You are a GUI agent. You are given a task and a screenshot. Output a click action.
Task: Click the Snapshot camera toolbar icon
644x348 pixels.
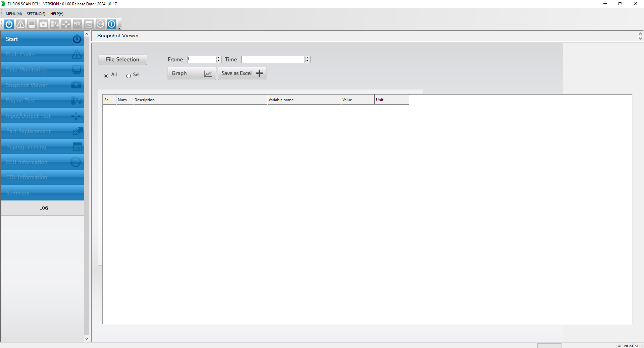43,24
